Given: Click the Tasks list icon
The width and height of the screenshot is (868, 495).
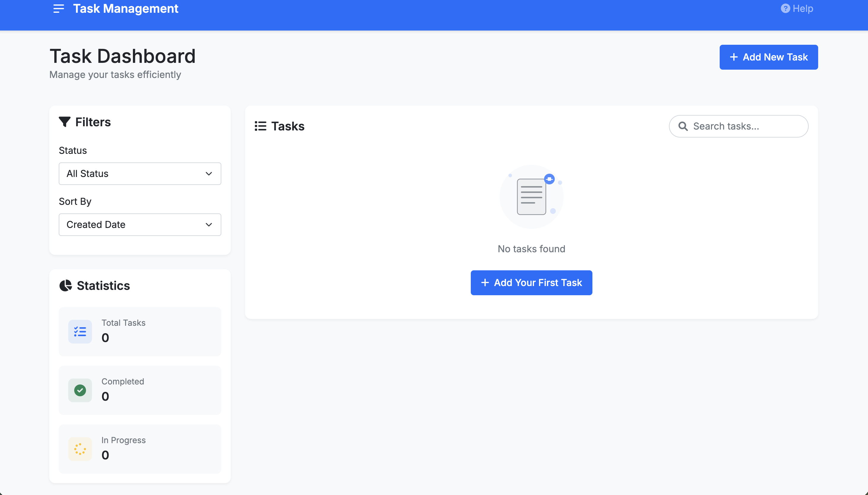Looking at the screenshot, I should (260, 126).
